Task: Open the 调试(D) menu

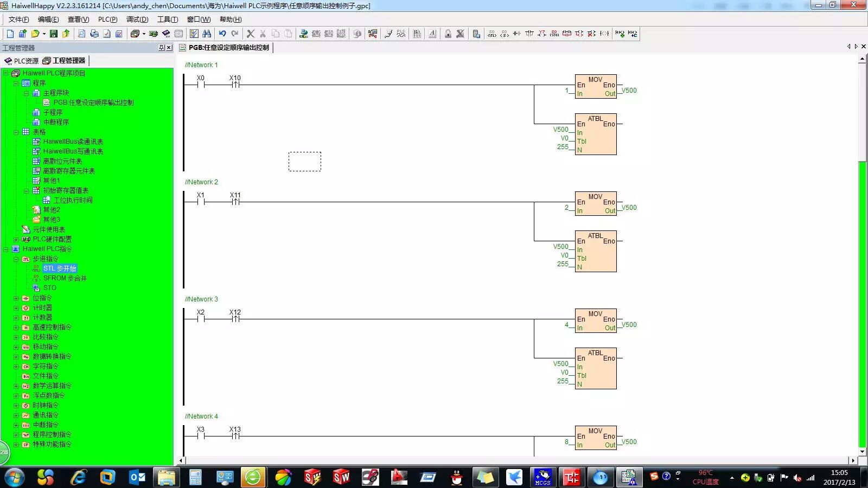Action: (x=137, y=20)
